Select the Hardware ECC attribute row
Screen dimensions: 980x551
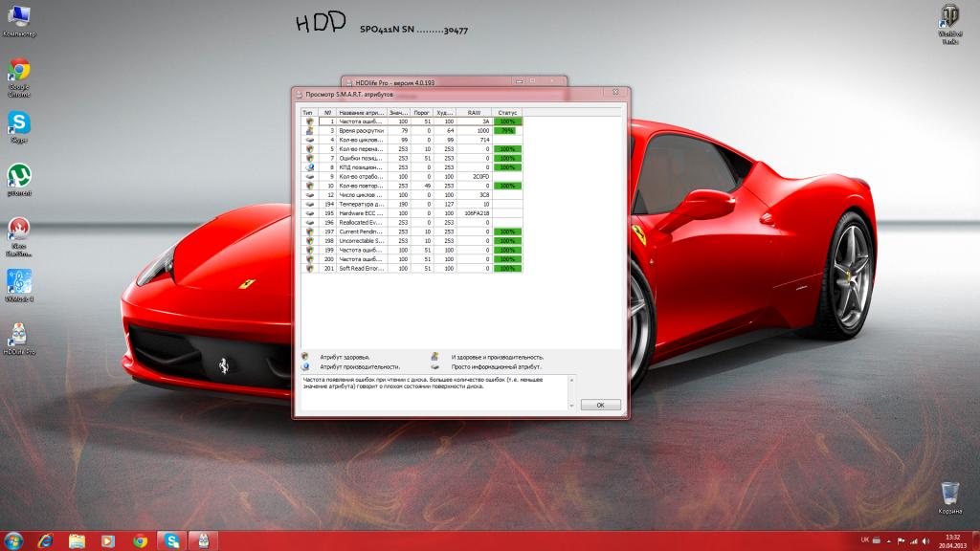[359, 212]
